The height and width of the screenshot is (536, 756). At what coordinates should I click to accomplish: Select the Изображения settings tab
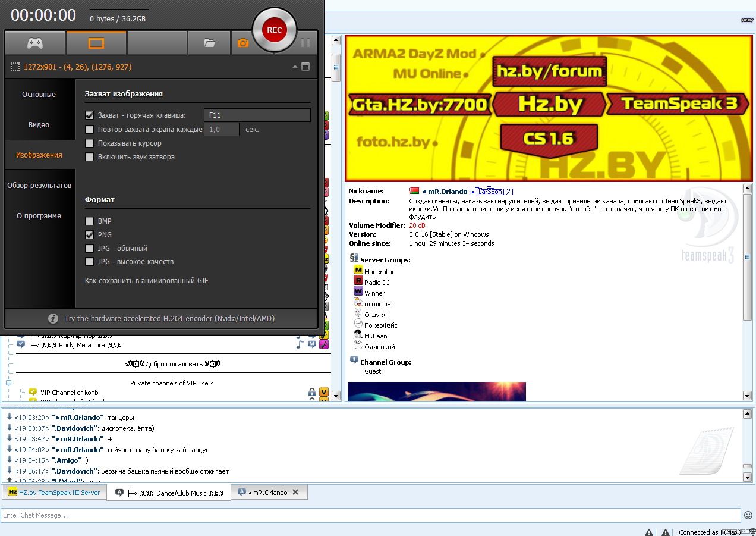(39, 155)
